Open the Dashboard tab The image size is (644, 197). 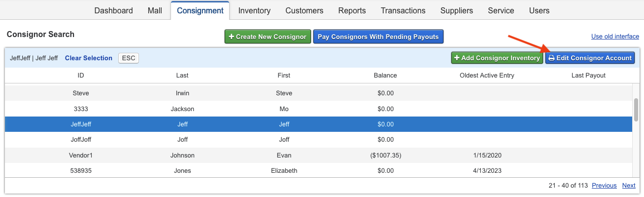click(x=113, y=10)
